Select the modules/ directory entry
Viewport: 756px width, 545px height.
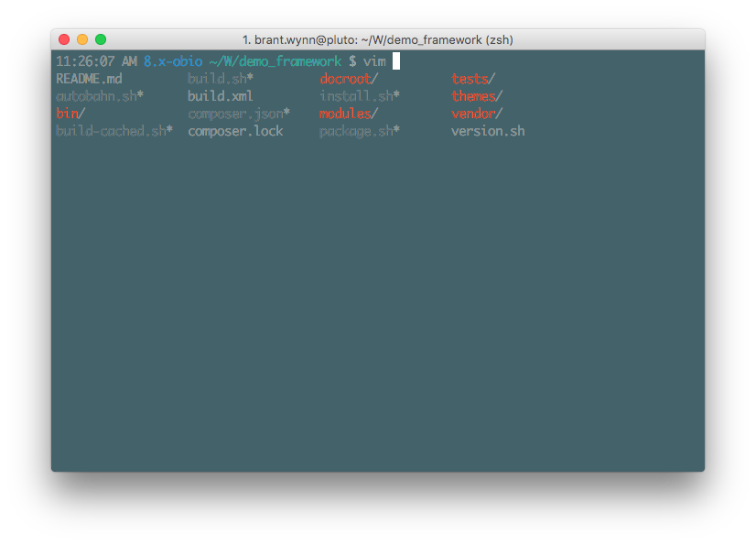349,114
